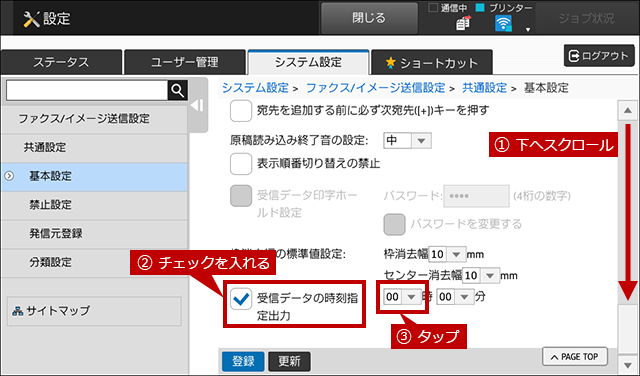Switch to ユーザー管理 tab
640x376 pixels.
click(x=185, y=62)
